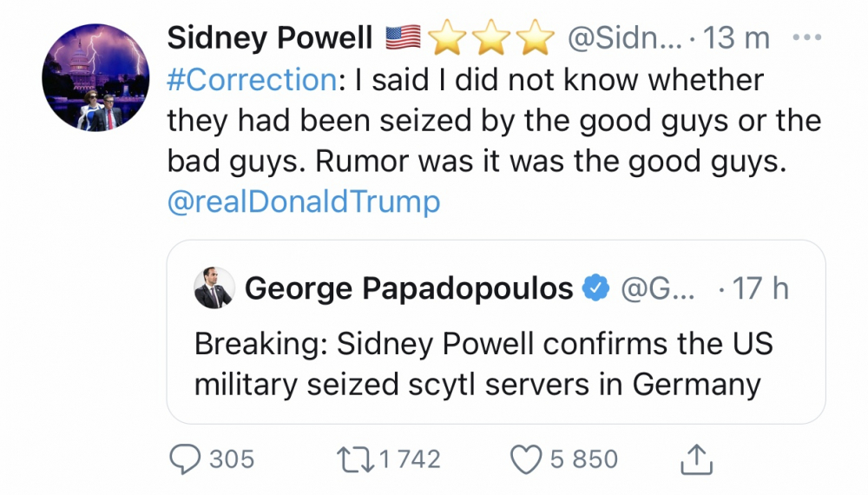Open the three-dot more options menu
The height and width of the screenshot is (495, 868).
click(x=807, y=38)
